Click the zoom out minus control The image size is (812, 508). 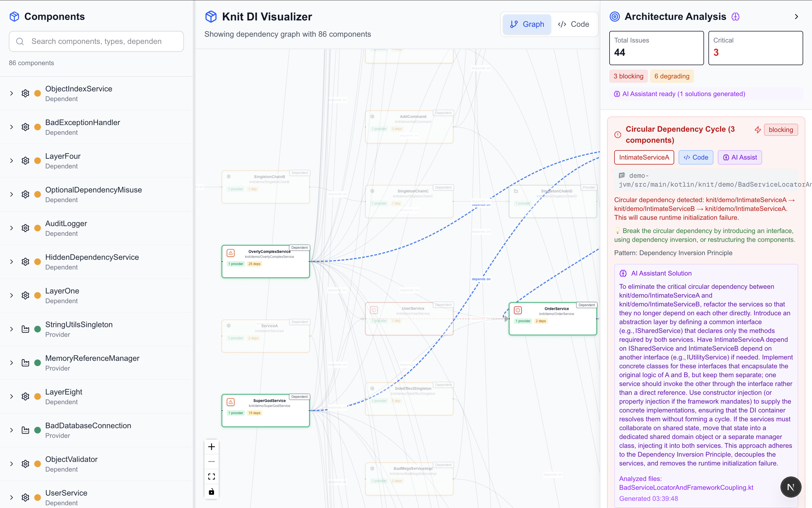pyautogui.click(x=211, y=462)
